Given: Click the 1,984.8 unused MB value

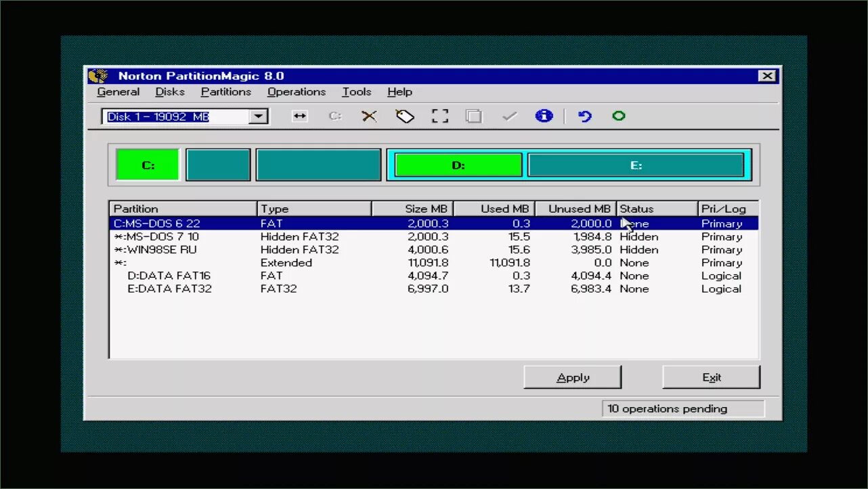Looking at the screenshot, I should click(x=592, y=237).
